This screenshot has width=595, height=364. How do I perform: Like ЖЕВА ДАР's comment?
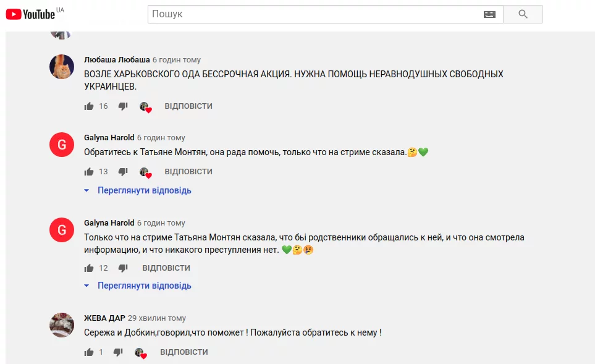pos(89,352)
